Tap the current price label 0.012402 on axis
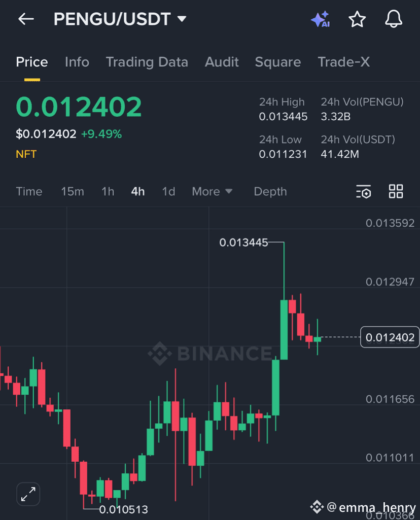Screen dimensions: 420x520 click(x=390, y=337)
